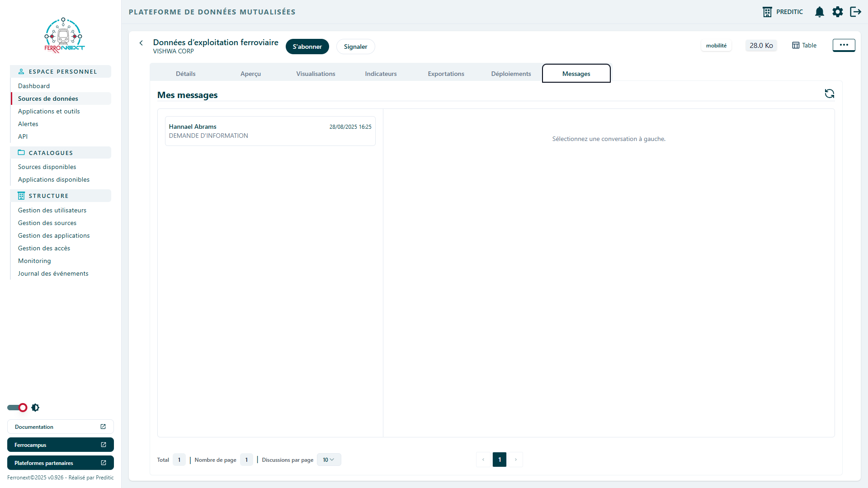
Task: Open the settings gear
Action: pyautogui.click(x=837, y=12)
